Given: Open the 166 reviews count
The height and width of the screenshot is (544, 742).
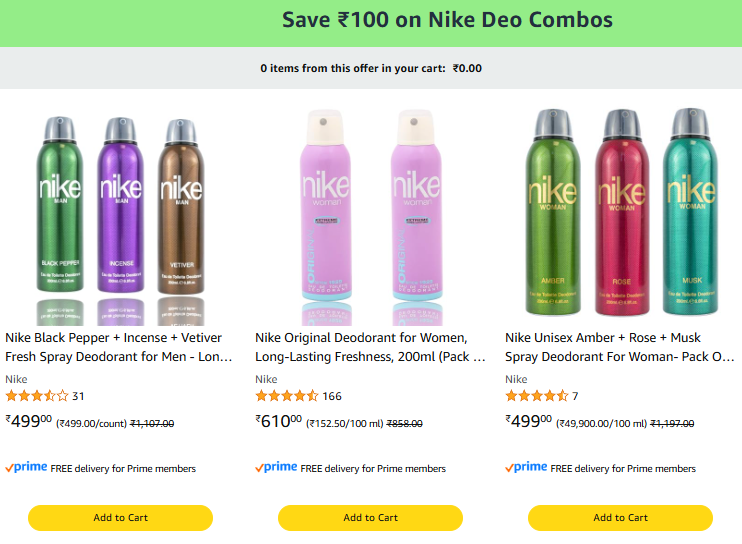Looking at the screenshot, I should point(332,396).
